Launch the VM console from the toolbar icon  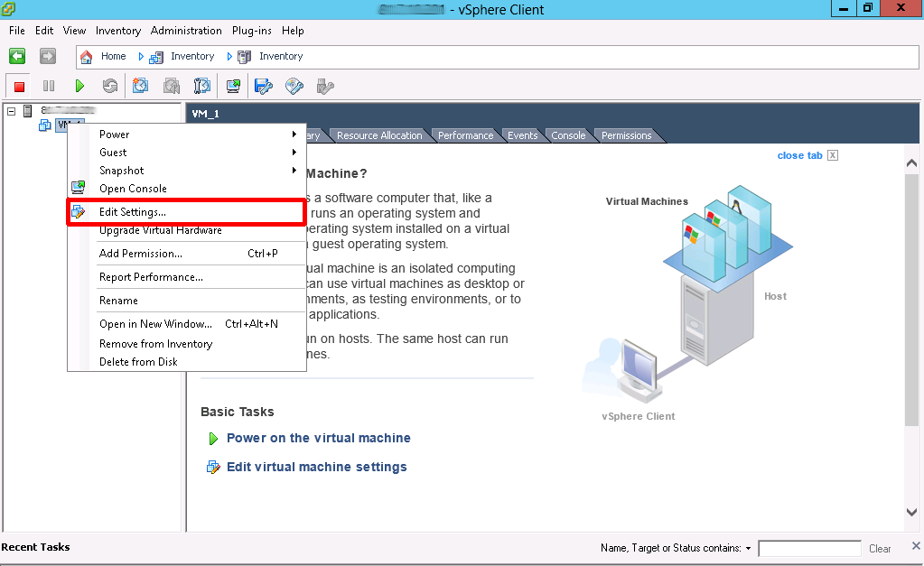(x=233, y=87)
